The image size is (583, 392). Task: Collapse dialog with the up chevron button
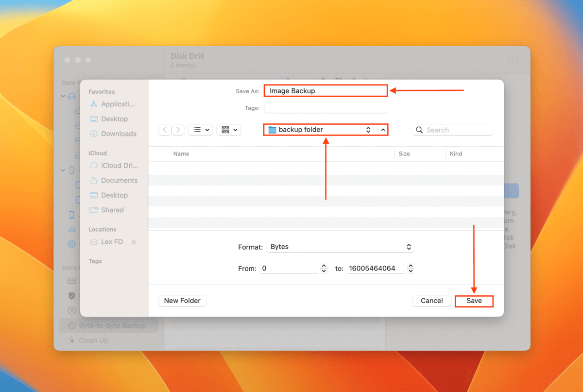coord(383,130)
